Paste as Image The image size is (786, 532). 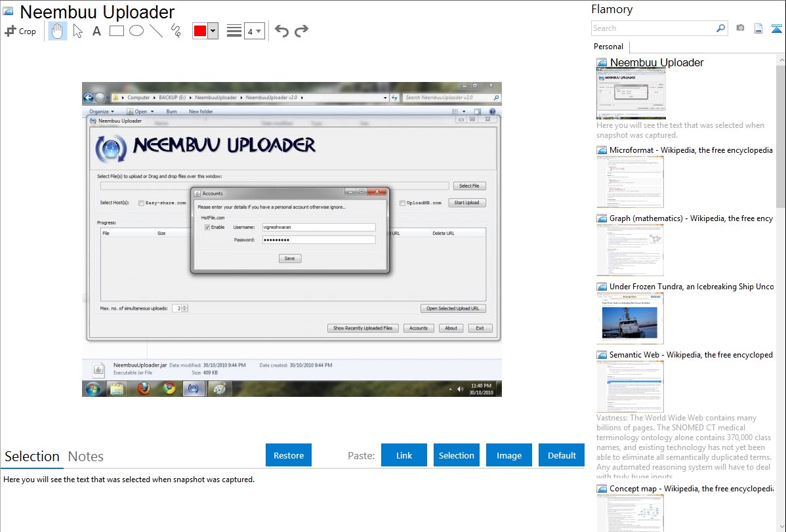508,455
